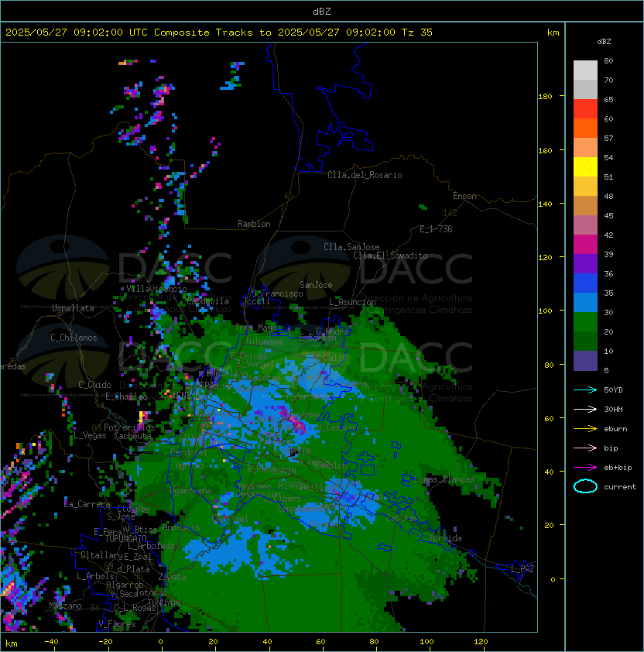
Task: Pick the light blue swatch between 35 and 30
Action: (x=585, y=302)
